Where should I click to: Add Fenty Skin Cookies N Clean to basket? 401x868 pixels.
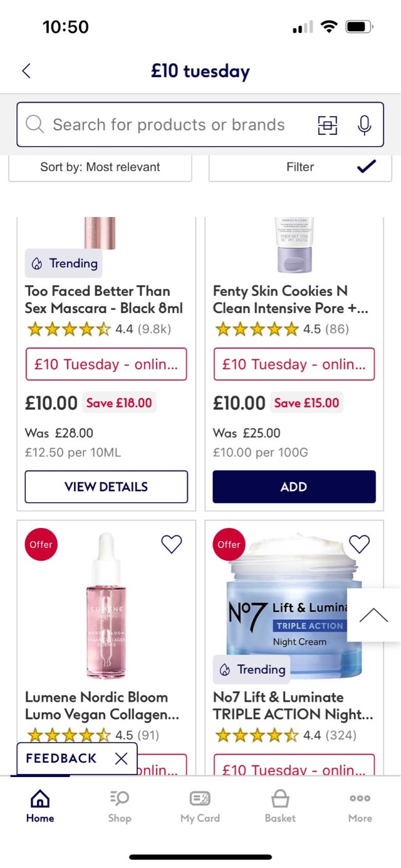(x=294, y=487)
